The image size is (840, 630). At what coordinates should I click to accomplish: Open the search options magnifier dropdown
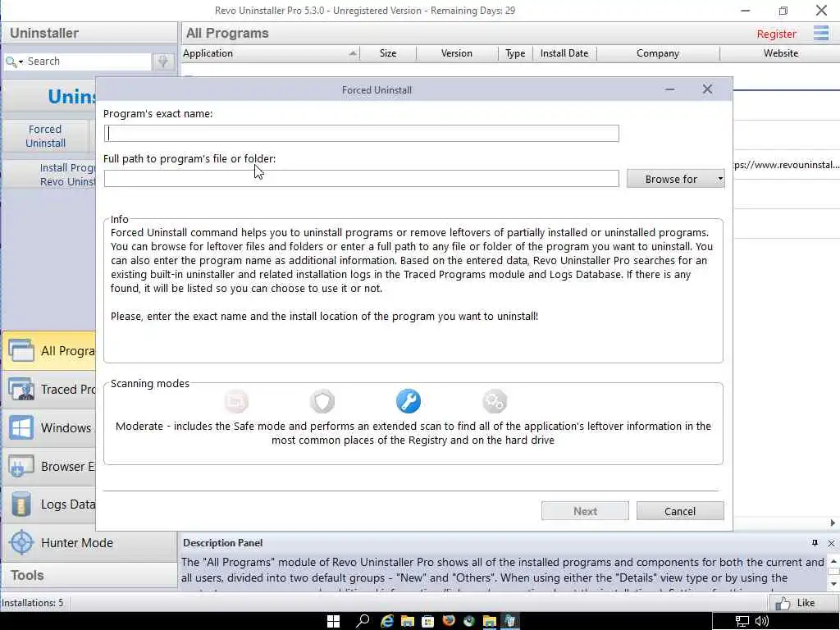(x=14, y=62)
